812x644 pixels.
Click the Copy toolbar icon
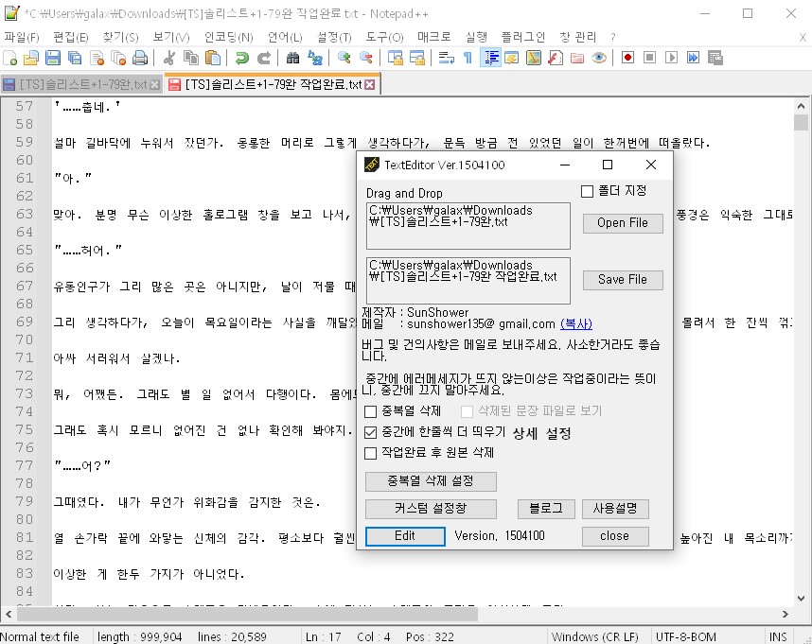point(191,58)
